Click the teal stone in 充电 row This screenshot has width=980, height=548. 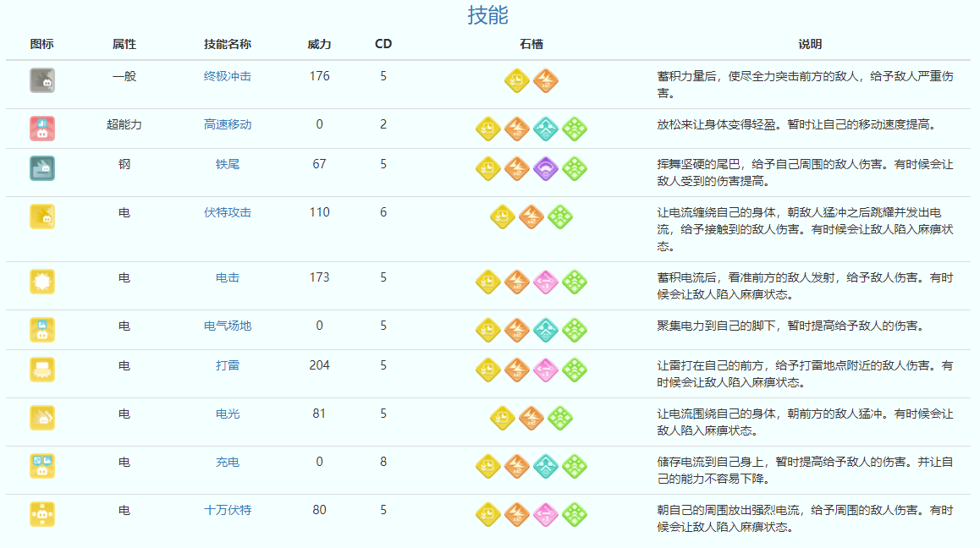click(x=546, y=466)
